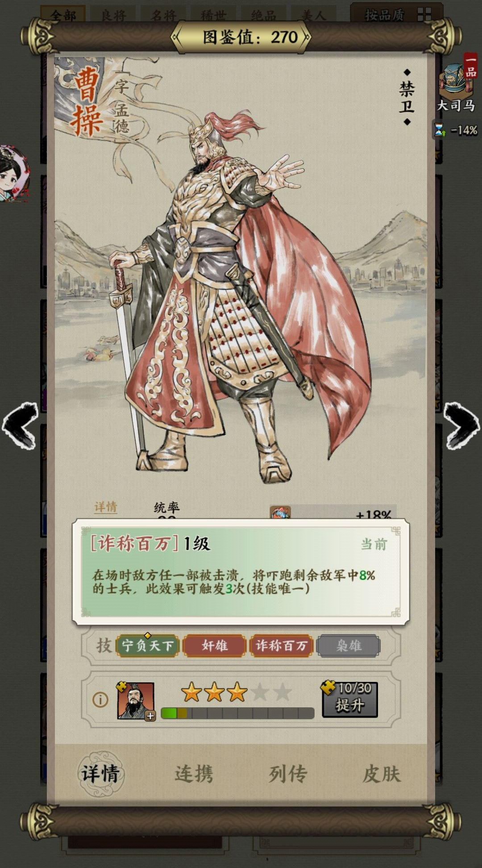Switch to the 列传 tab

288,773
